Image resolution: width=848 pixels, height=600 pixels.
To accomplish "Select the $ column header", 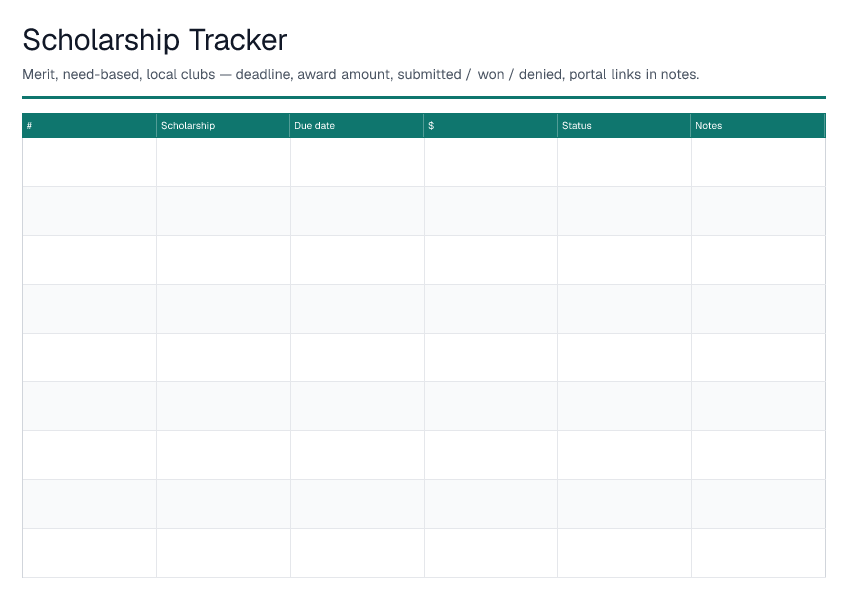I will [491, 126].
